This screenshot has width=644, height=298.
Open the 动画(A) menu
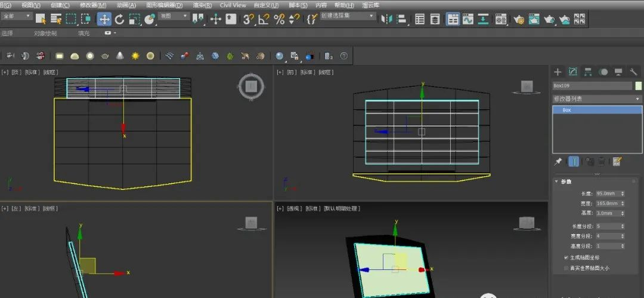click(x=126, y=5)
